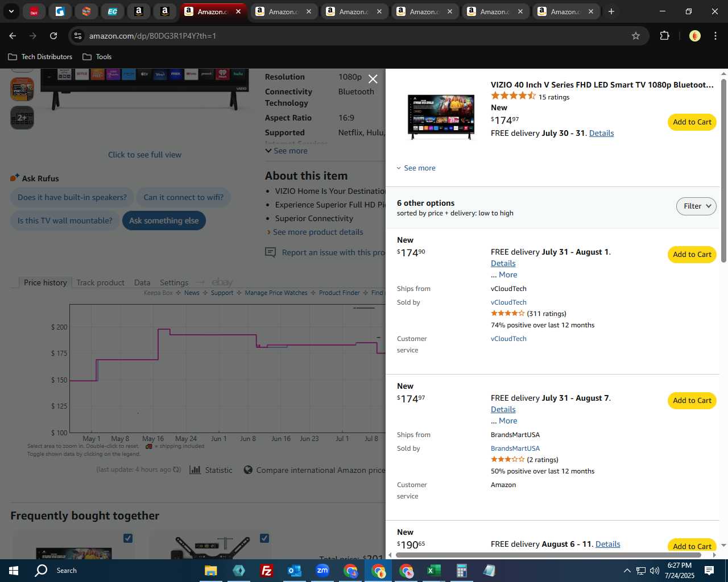Click the offers panel horizontal scrollbar
This screenshot has height=582, width=728.
(548, 555)
